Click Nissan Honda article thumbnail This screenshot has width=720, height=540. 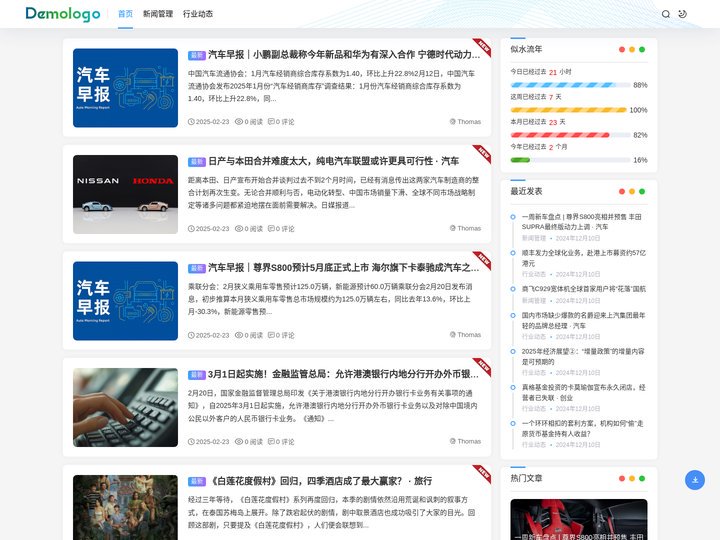point(125,194)
